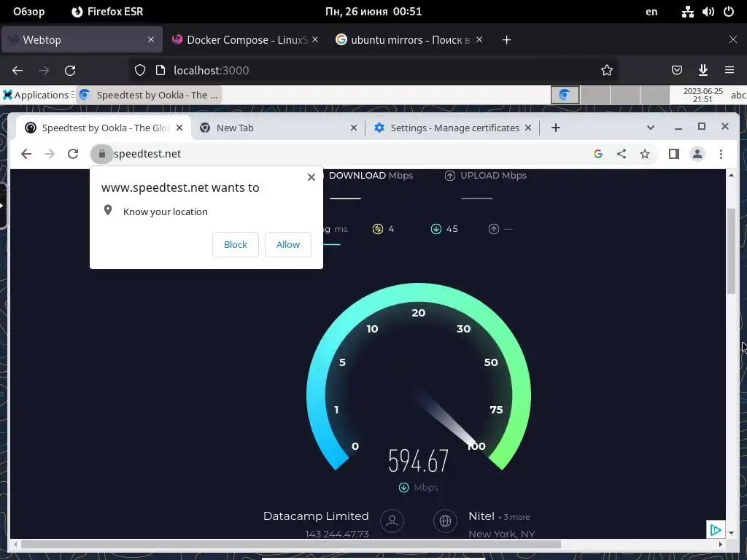Close the New Tab in Chrome
Image resolution: width=747 pixels, height=560 pixels.
pyautogui.click(x=354, y=128)
